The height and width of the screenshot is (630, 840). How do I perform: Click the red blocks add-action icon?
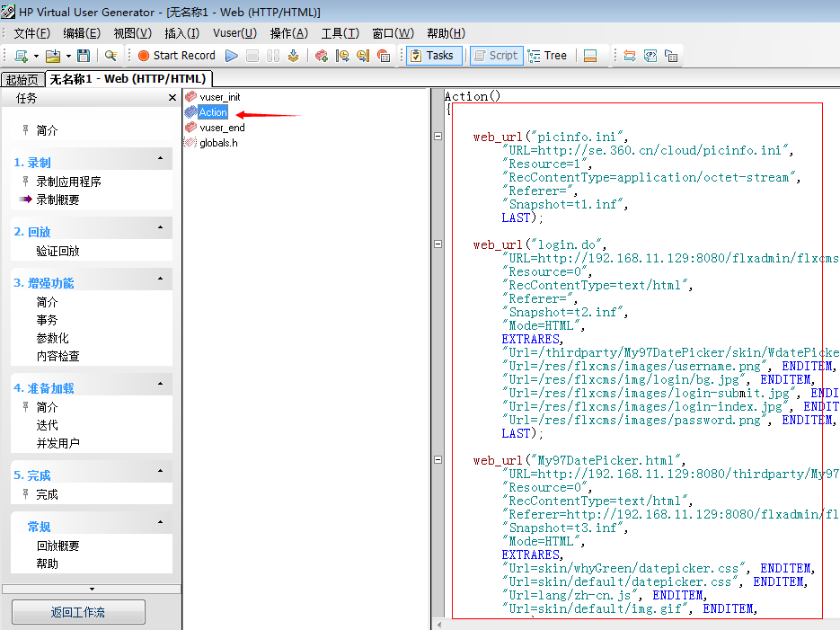tap(322, 56)
